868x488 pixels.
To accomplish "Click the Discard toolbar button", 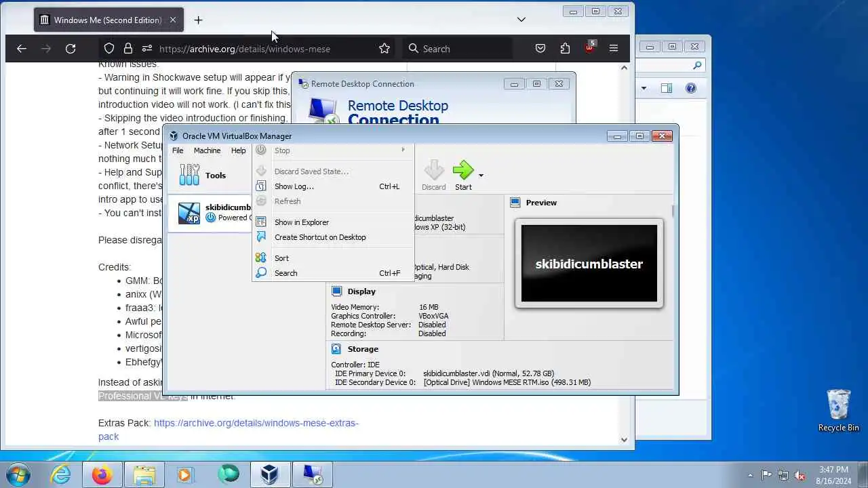I will [x=433, y=176].
